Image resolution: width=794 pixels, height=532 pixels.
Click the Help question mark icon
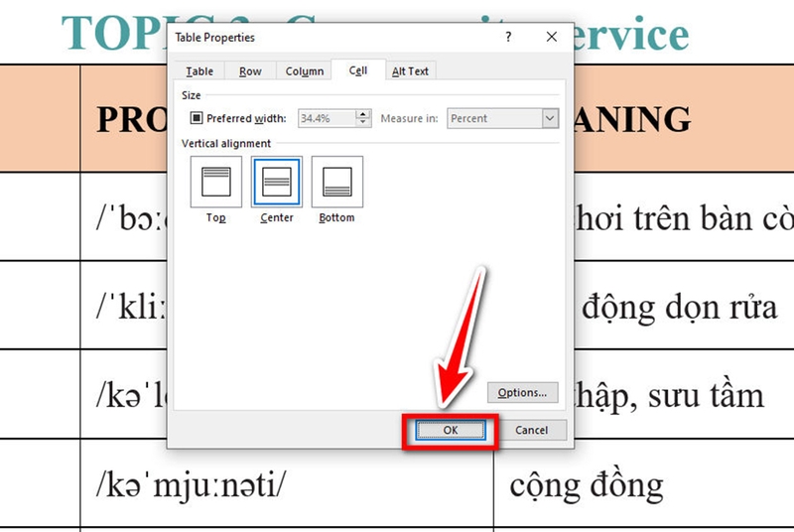(508, 37)
